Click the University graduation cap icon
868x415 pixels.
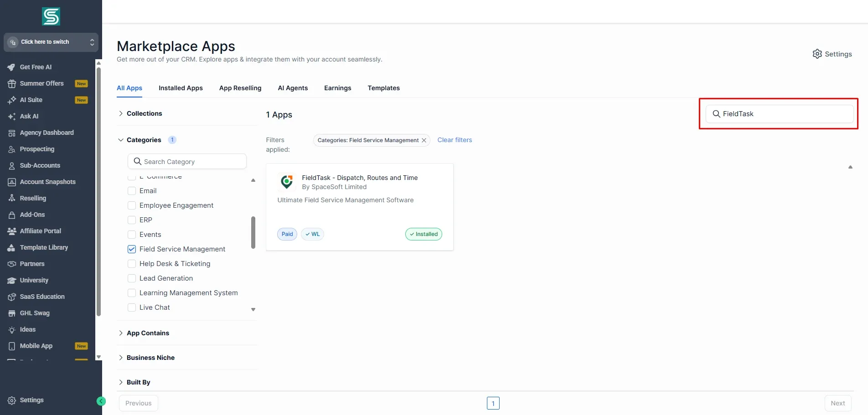[x=12, y=280]
